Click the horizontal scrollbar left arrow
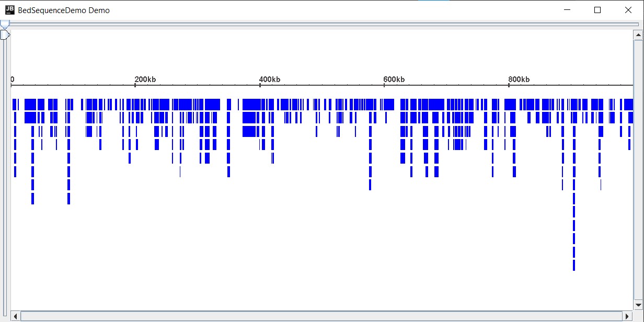Screen dimensions: 644x322 click(16, 316)
